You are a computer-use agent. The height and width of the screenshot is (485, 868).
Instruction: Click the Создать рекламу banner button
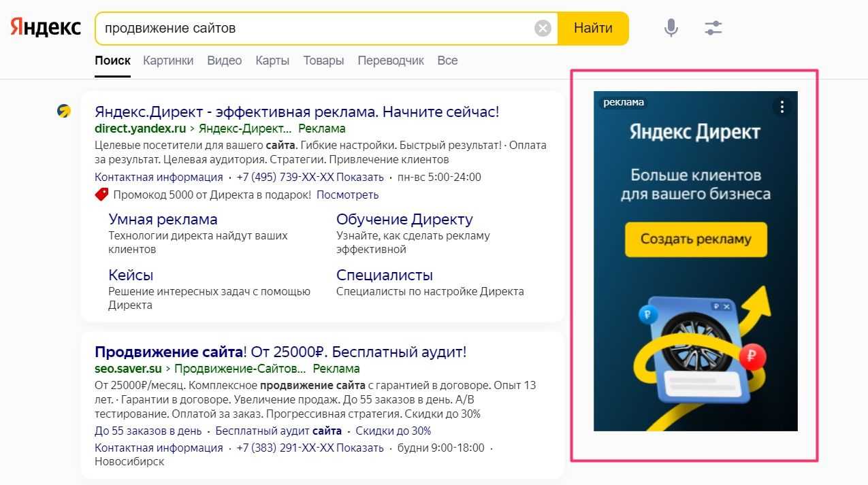click(695, 239)
